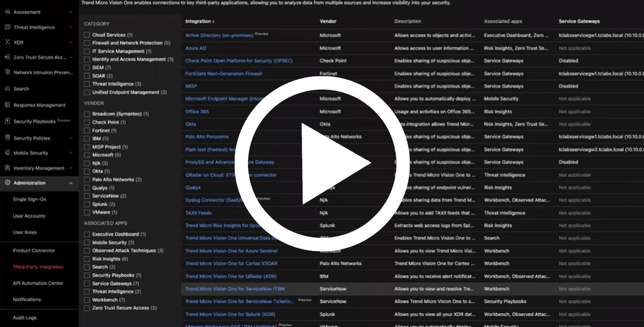
Task: Expand the Threat Intelligence menu chevron
Action: pyautogui.click(x=71, y=27)
